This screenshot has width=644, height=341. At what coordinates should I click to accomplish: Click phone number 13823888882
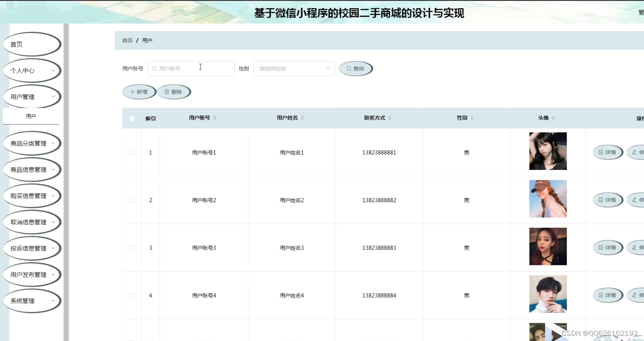click(x=379, y=200)
